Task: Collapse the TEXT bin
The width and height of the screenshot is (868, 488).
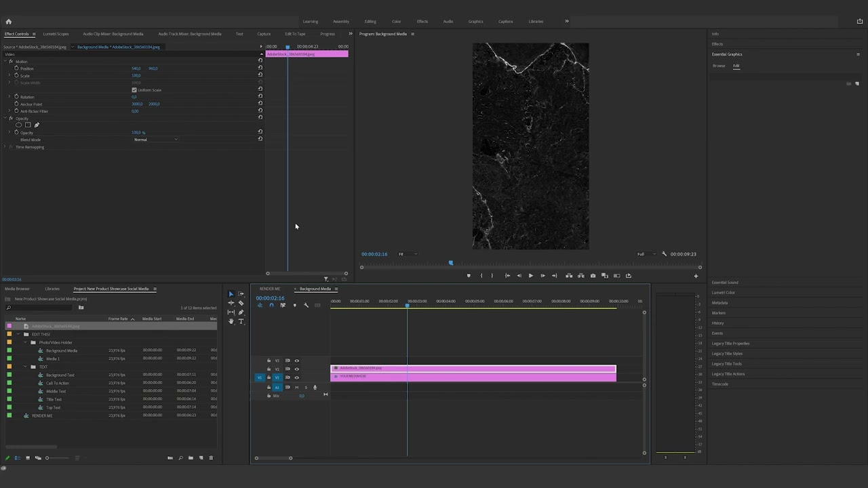Action: [25, 367]
